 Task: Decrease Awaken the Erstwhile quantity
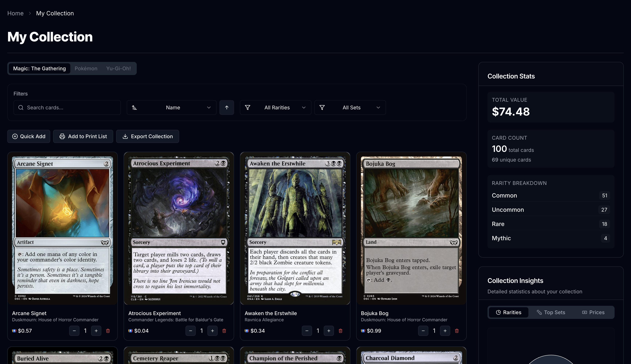(x=307, y=331)
